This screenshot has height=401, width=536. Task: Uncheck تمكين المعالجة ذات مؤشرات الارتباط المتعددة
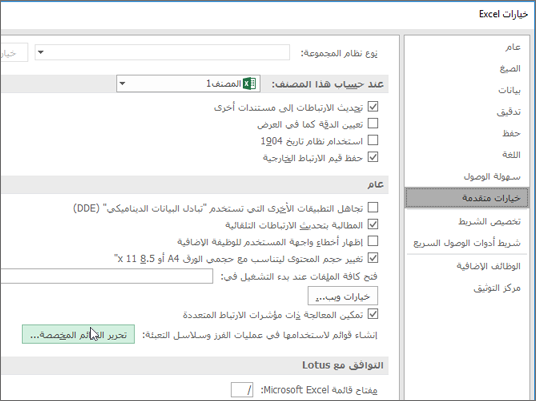click(373, 314)
